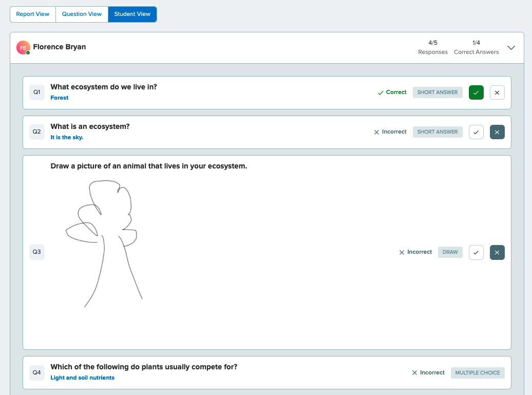
Task: Click the 1/4 Correct Answers counter
Action: pos(476,47)
